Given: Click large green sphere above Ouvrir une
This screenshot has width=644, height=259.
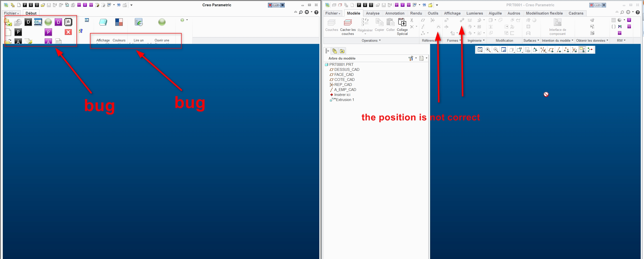Looking at the screenshot, I should point(162,22).
